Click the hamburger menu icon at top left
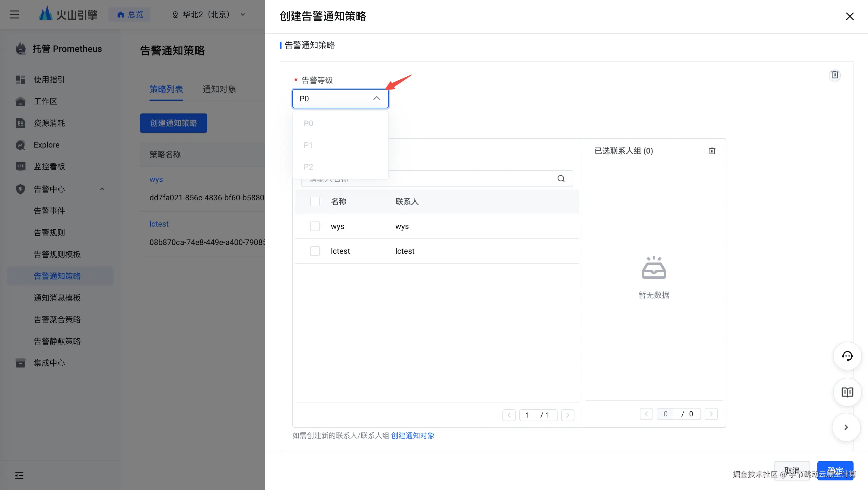The image size is (868, 490). (14, 14)
